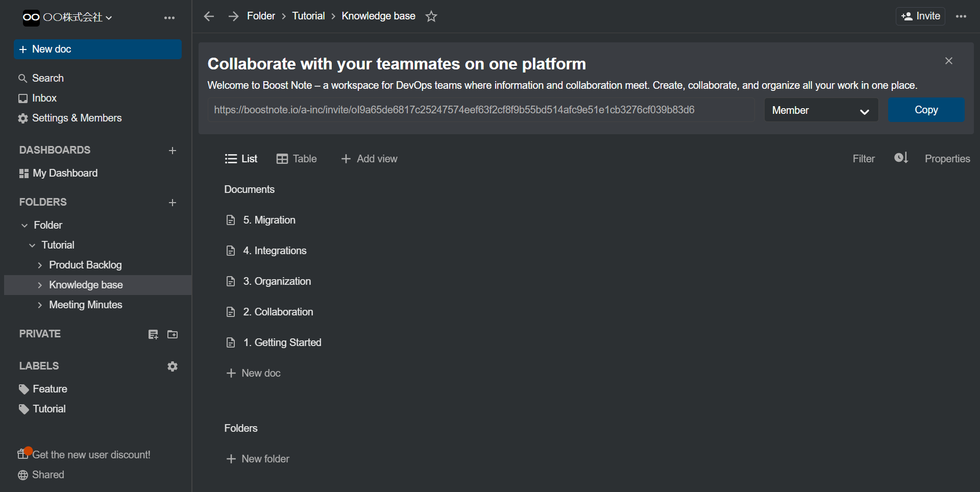
Task: Open the Member role dropdown
Action: (x=821, y=110)
